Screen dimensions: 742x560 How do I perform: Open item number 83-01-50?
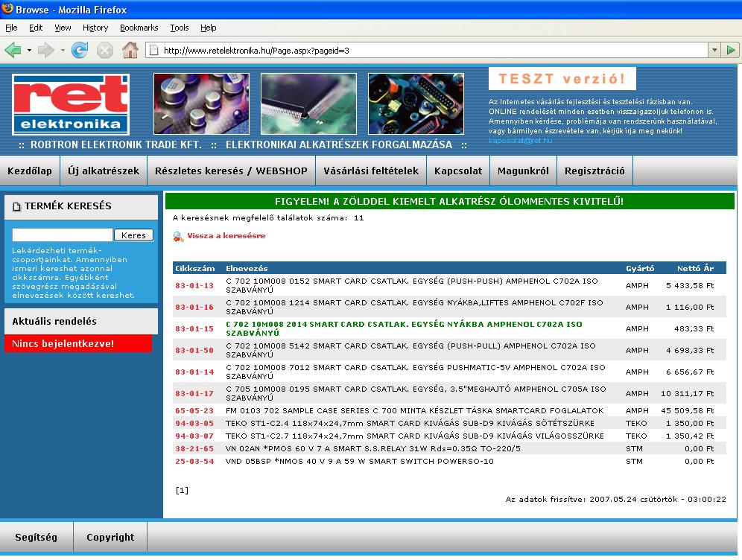194,351
